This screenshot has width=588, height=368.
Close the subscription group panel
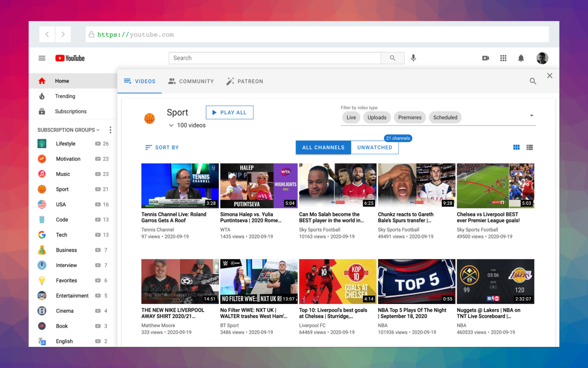coord(549,75)
